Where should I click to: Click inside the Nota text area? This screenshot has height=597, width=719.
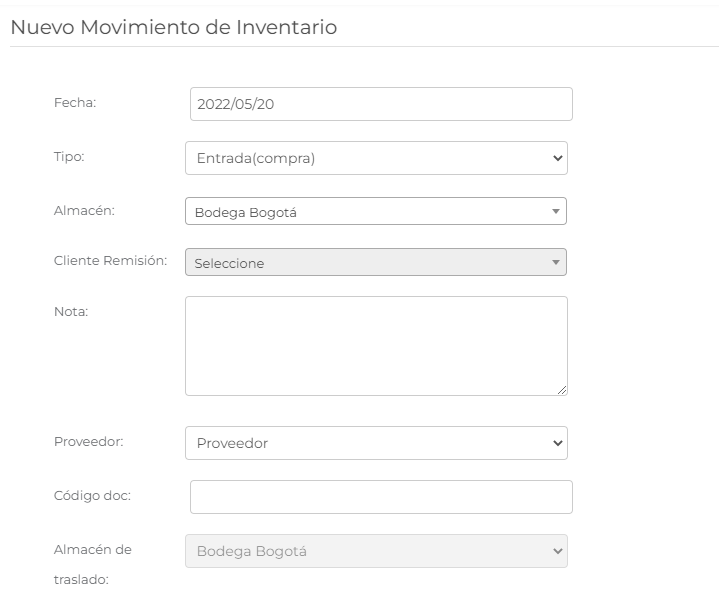pos(376,345)
